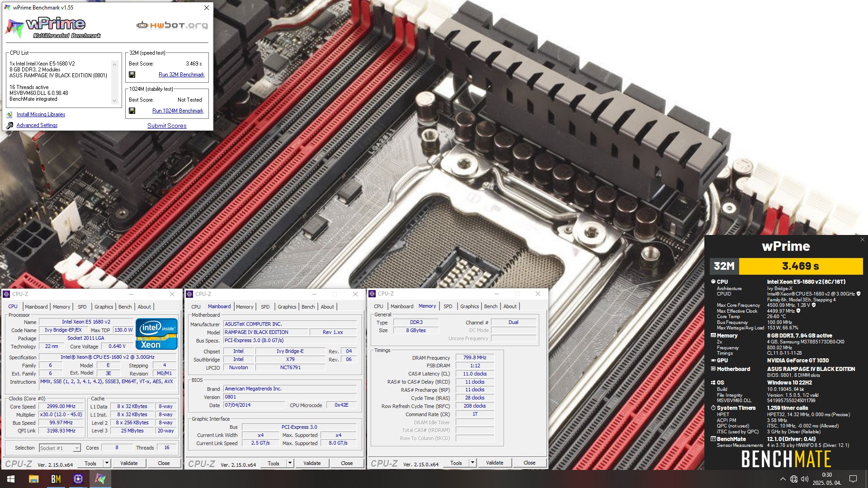Image resolution: width=868 pixels, height=488 pixels.
Task: Click the HWBOT.org logo in wPrime
Action: tap(172, 25)
